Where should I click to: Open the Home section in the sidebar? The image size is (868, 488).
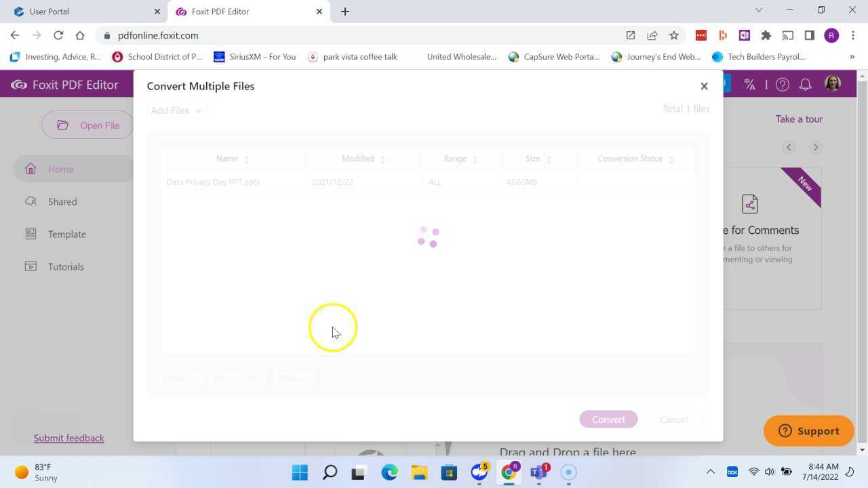[60, 169]
